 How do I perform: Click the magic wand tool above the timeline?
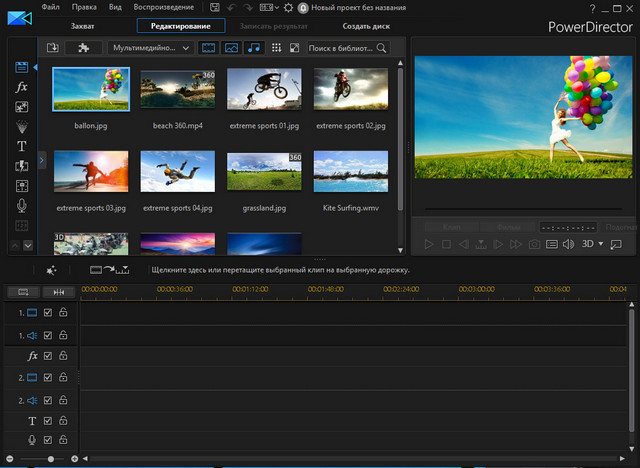point(51,270)
